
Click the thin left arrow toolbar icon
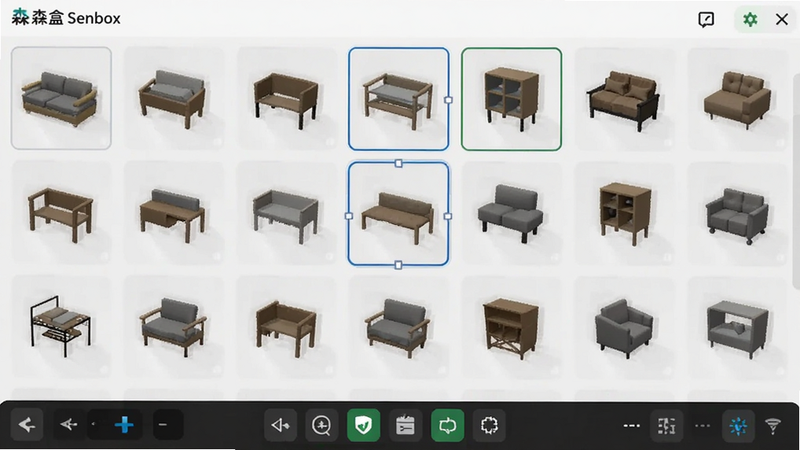click(x=69, y=424)
